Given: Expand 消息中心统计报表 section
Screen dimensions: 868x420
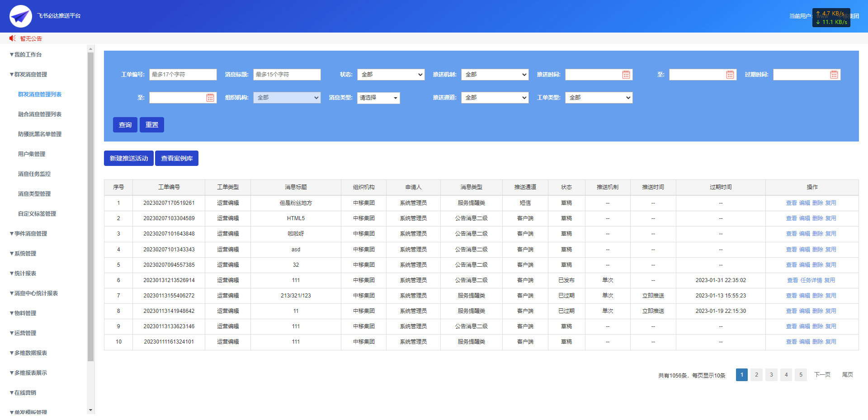Looking at the screenshot, I should 34,293.
